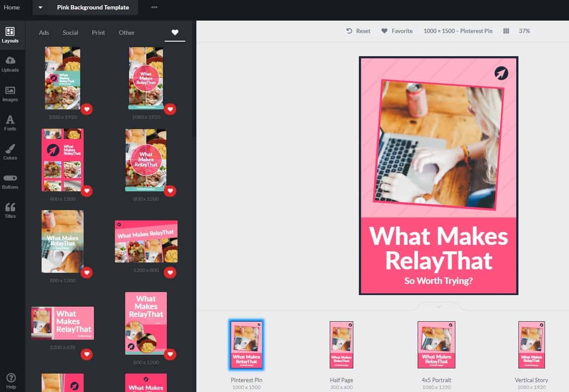Viewport: 569px width, 392px height.
Task: Open the Fonts panel
Action: 10,123
